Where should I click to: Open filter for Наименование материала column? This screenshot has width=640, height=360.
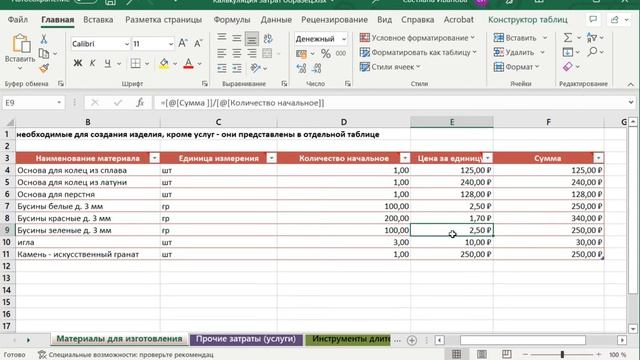pos(154,158)
